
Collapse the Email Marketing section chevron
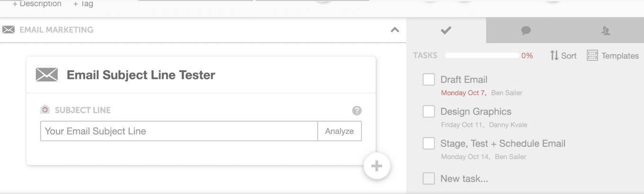tap(394, 30)
